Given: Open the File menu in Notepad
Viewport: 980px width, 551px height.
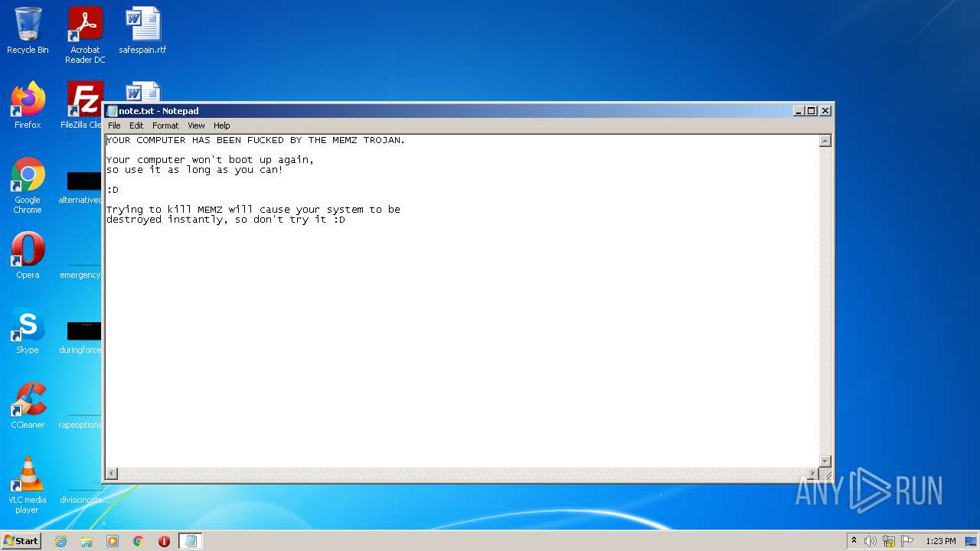Looking at the screenshot, I should coord(114,126).
